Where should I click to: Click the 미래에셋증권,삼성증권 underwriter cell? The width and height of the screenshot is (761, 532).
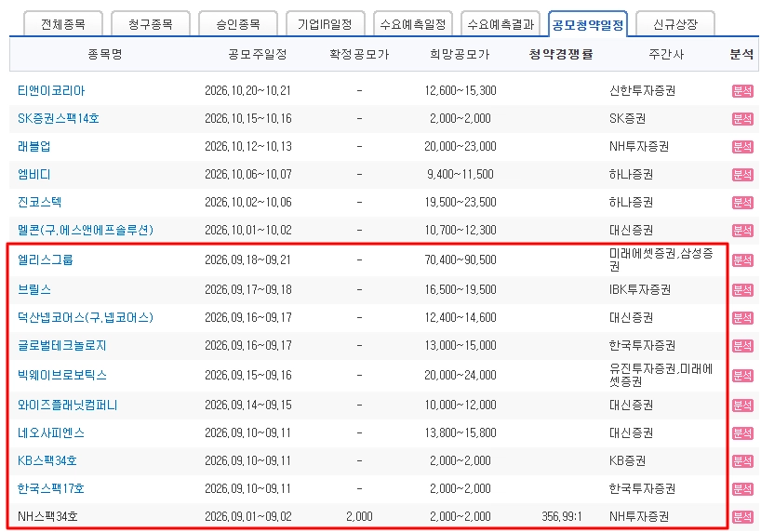661,259
